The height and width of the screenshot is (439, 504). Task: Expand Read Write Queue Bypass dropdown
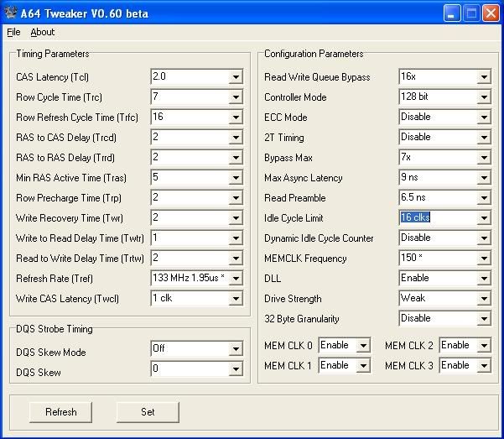(x=484, y=77)
